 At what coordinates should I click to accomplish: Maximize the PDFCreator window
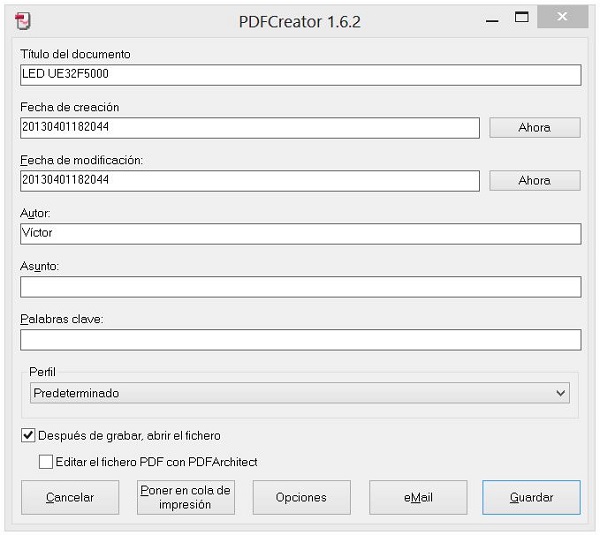(522, 17)
